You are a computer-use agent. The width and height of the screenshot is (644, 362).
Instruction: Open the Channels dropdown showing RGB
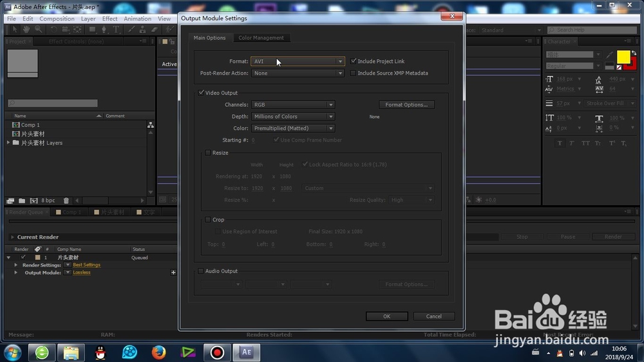(x=293, y=105)
